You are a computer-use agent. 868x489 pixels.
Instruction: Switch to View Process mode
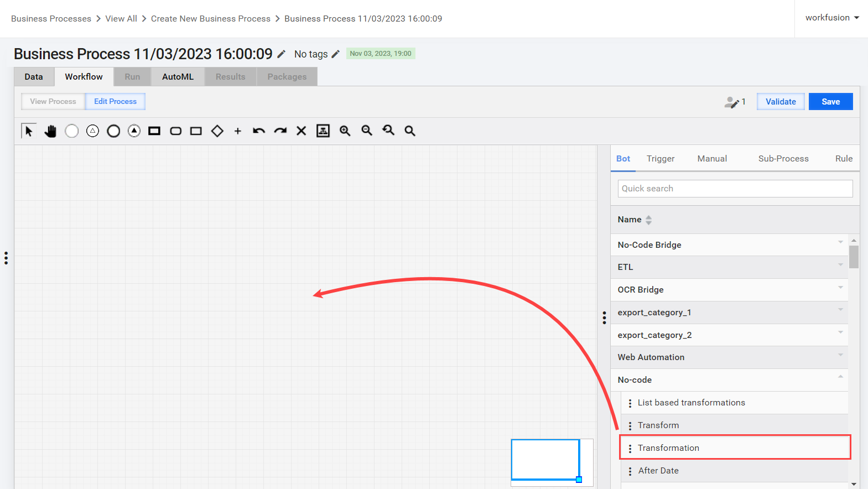(53, 102)
